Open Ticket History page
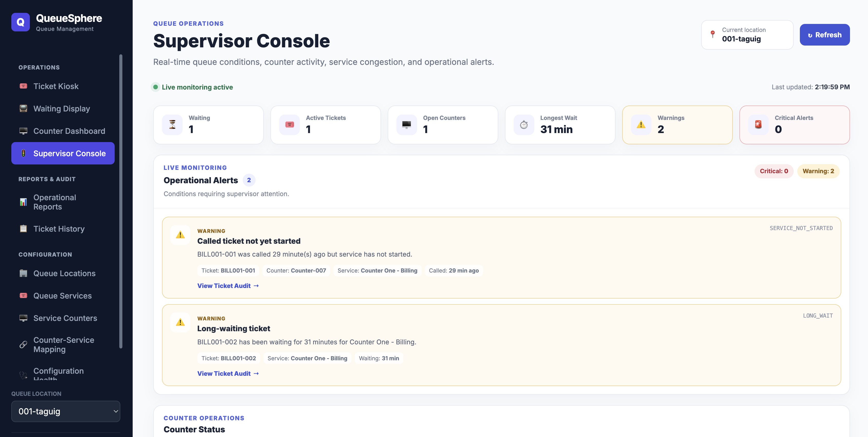The width and height of the screenshot is (868, 437). click(63, 229)
